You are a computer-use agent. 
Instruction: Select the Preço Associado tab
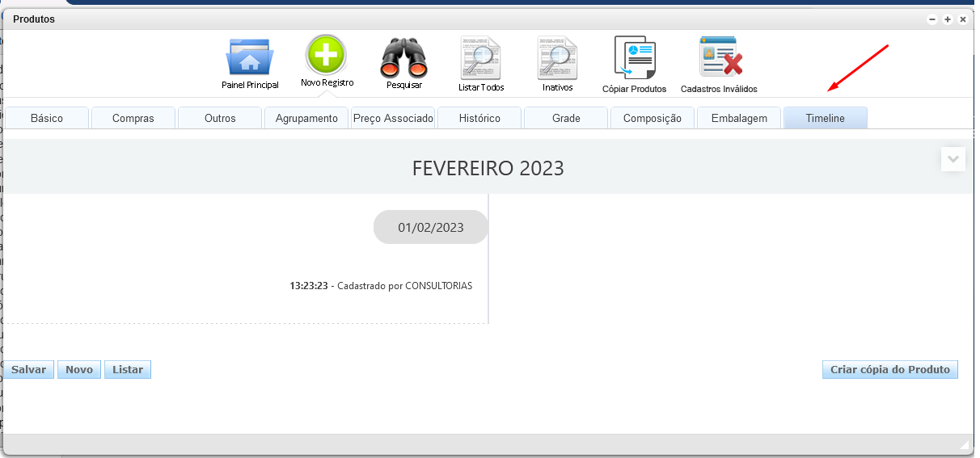[393, 118]
